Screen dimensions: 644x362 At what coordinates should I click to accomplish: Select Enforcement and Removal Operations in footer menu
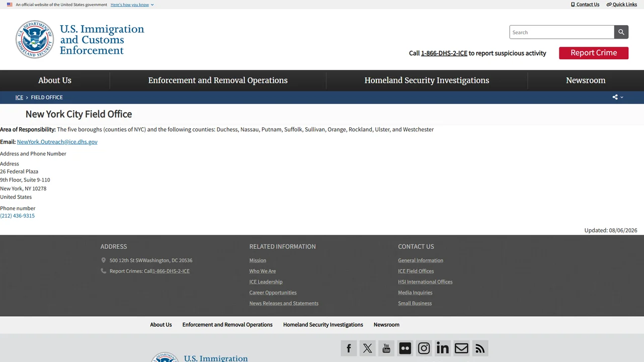(227, 325)
